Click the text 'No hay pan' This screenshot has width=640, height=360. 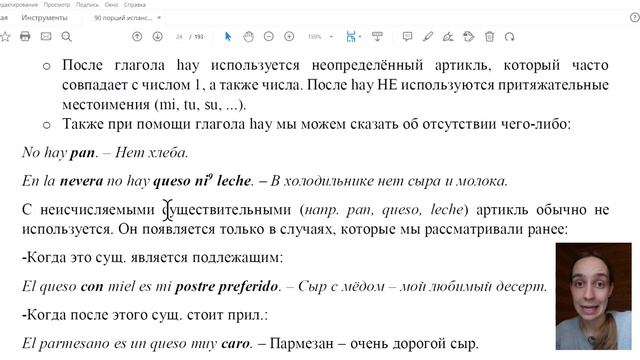click(58, 153)
